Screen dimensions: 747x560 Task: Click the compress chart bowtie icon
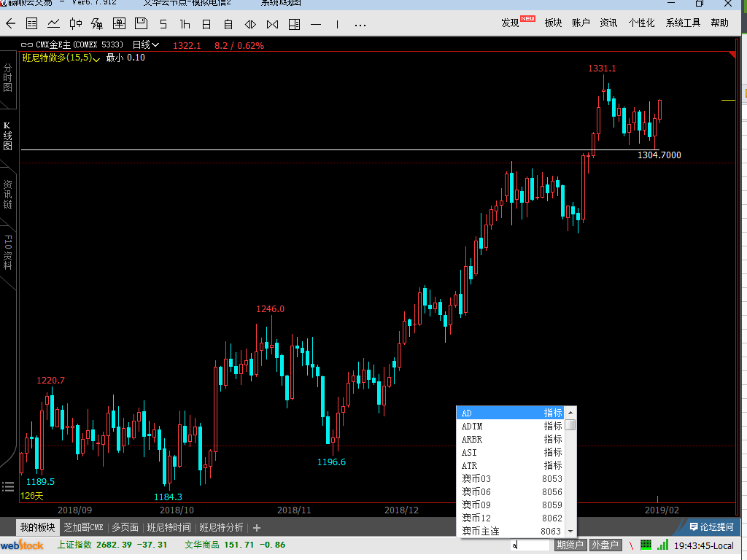click(x=273, y=24)
